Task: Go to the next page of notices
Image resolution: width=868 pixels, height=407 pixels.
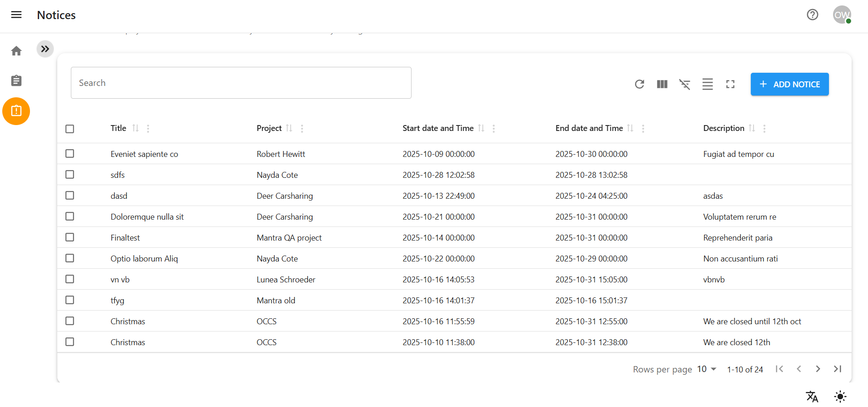Action: [818, 369]
